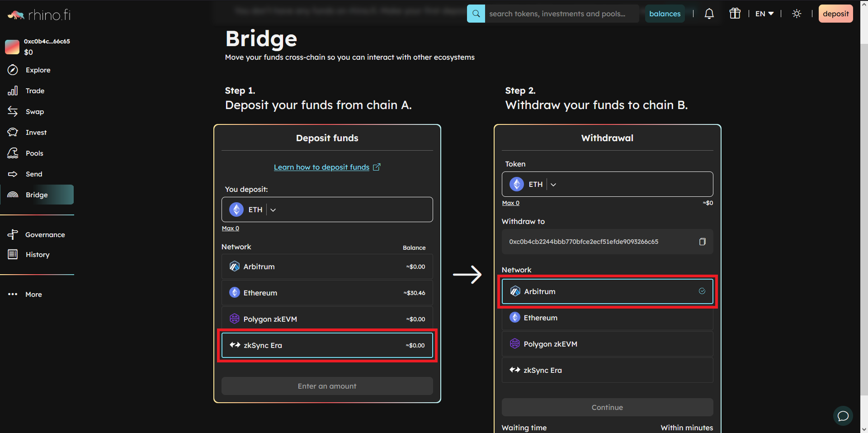The height and width of the screenshot is (433, 868).
Task: Select zkSync Era as withdrawal network
Action: pyautogui.click(x=607, y=370)
